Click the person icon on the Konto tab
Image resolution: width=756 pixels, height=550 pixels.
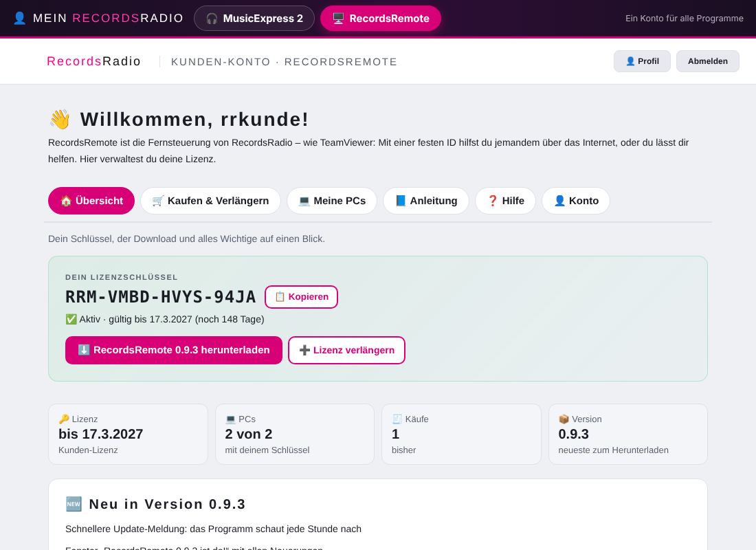coord(559,201)
